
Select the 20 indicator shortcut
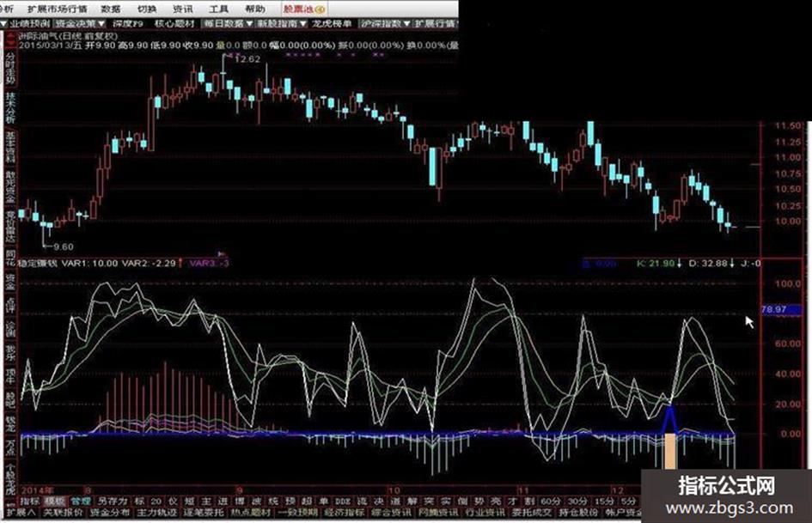point(156,501)
